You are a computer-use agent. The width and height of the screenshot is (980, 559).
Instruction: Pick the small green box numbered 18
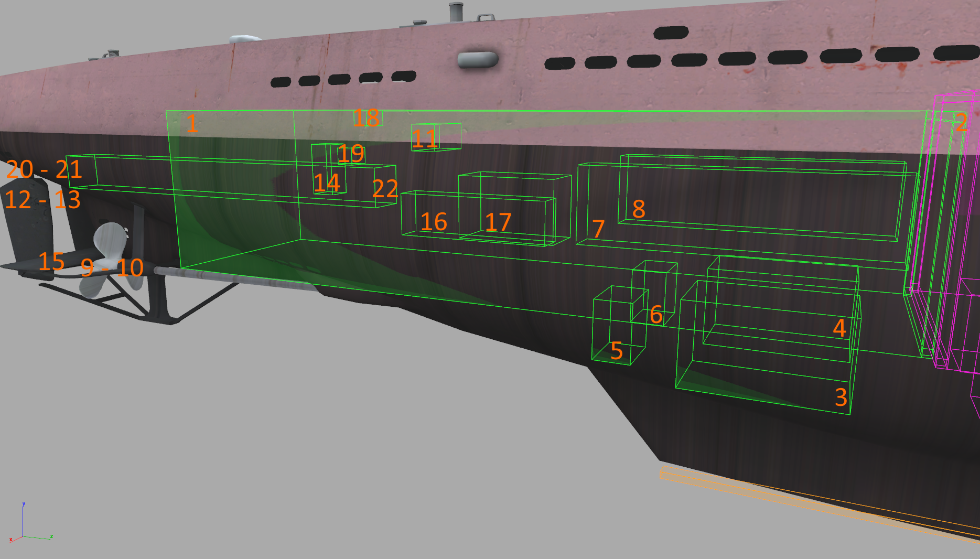pyautogui.click(x=369, y=118)
